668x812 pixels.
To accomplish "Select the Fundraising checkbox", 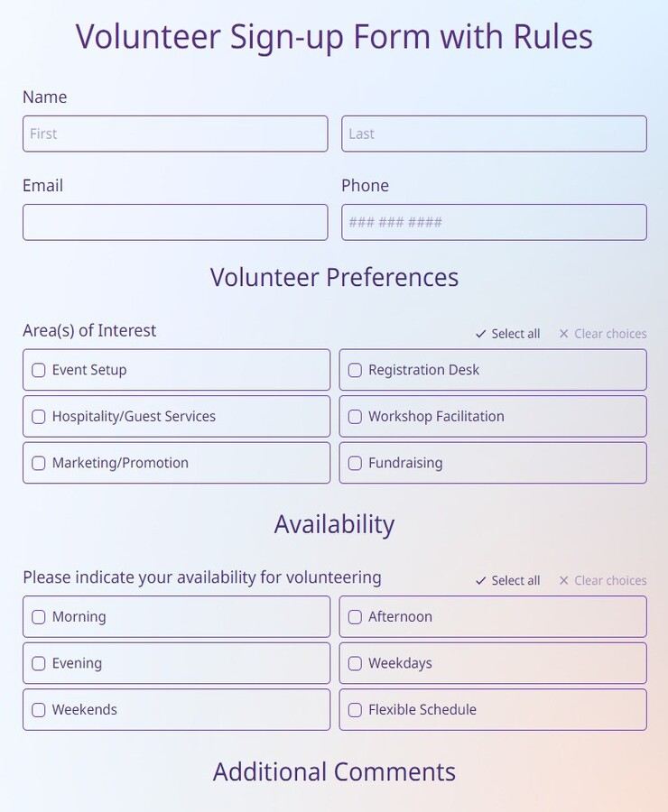I will click(355, 463).
